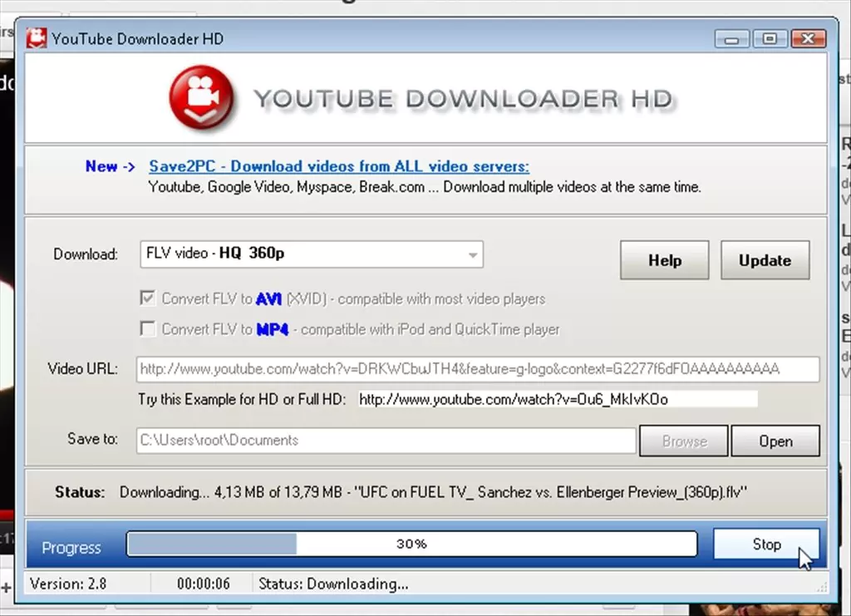Viewport: 851px width, 616px height.
Task: Click the dropdown arrow next to 360p
Action: 471,254
